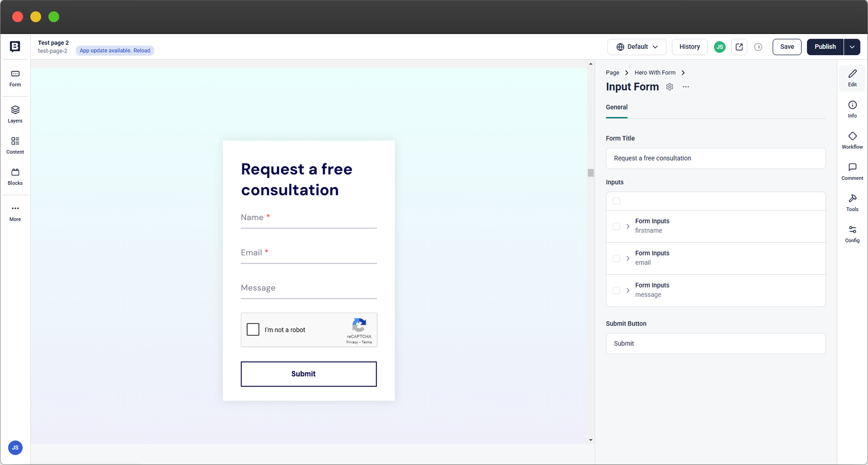Open the Comment panel

(852, 172)
